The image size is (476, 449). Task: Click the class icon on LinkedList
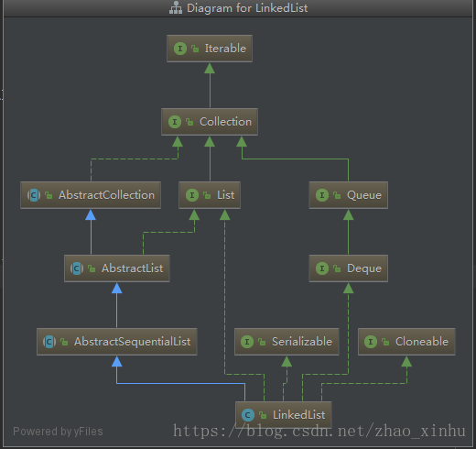[248, 415]
